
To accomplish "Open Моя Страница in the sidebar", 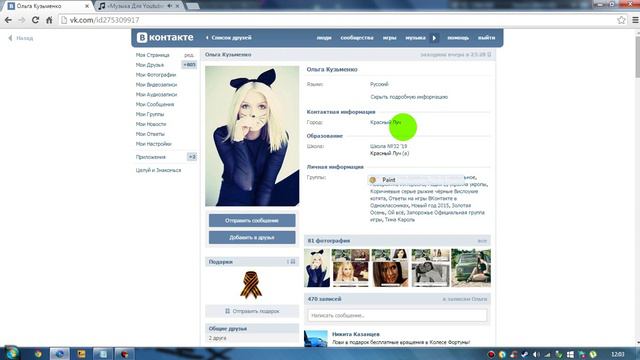I will tap(153, 55).
